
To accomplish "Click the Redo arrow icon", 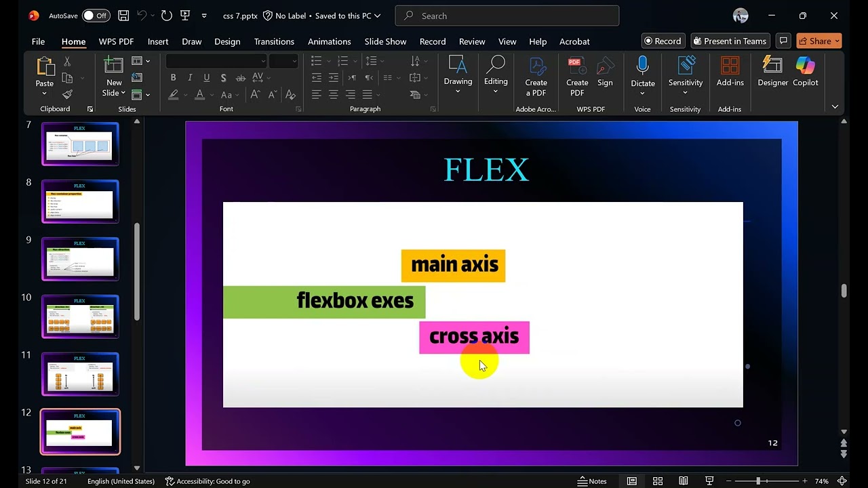I will [167, 16].
